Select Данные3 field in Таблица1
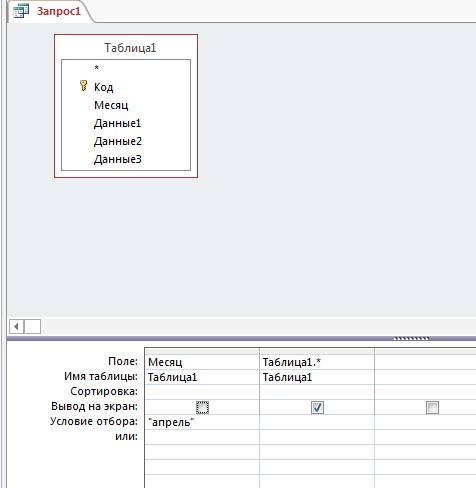The height and width of the screenshot is (488, 476). [118, 159]
